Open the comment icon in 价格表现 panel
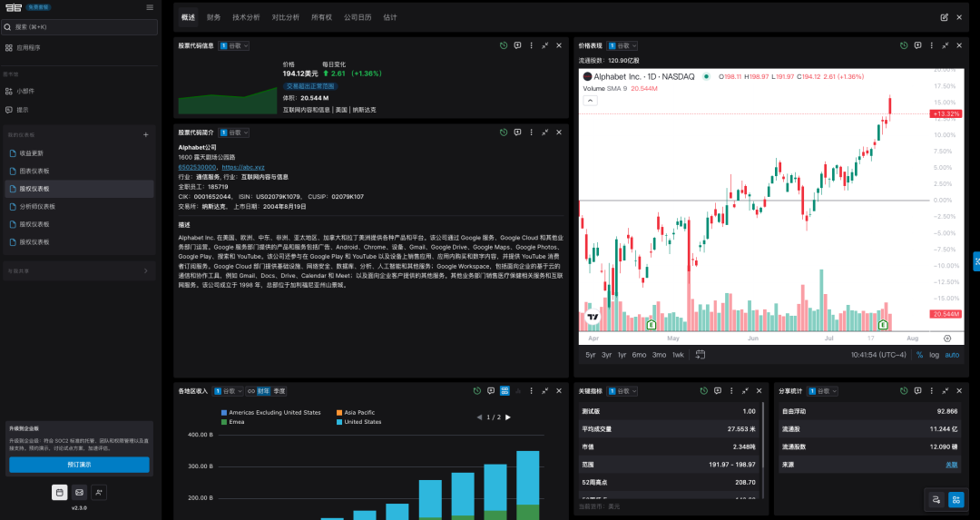 click(917, 45)
